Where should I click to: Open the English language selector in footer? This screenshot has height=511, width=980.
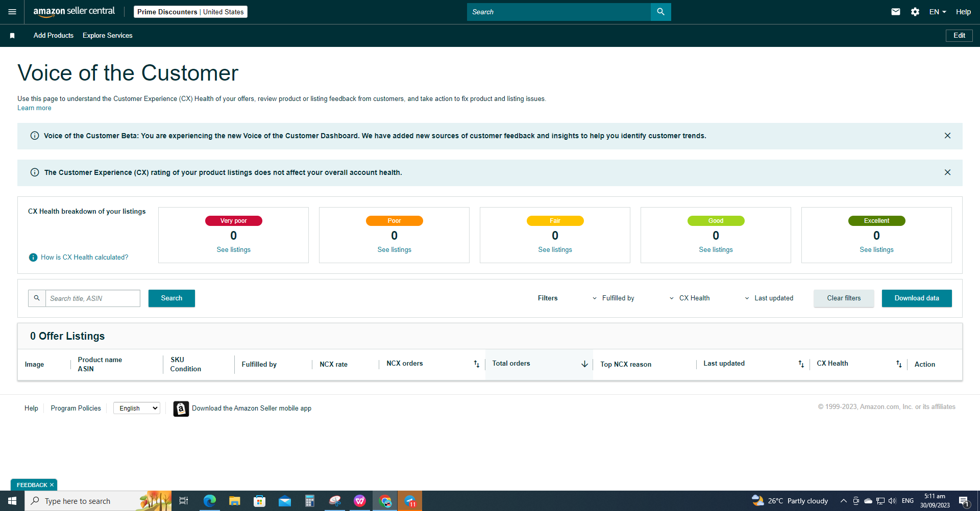(137, 408)
